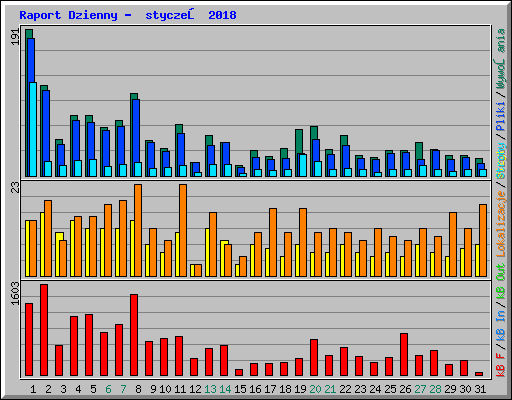Click day label 1 on x-axis

pyautogui.click(x=33, y=389)
